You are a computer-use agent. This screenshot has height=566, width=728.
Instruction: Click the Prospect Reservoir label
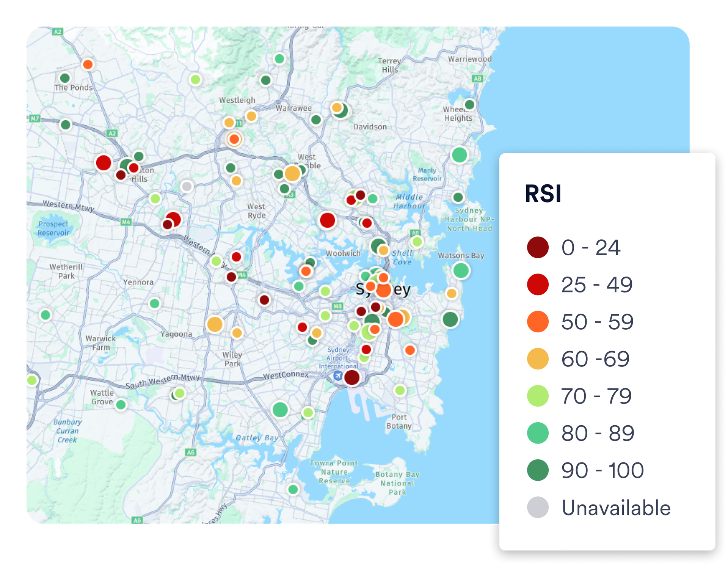coord(53,228)
